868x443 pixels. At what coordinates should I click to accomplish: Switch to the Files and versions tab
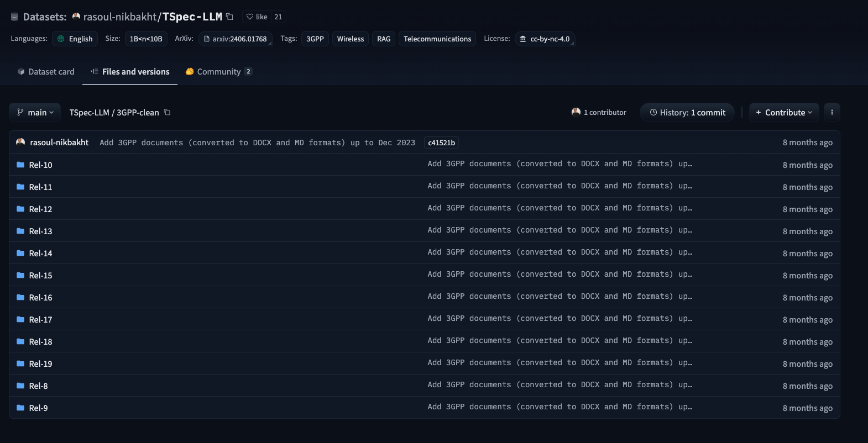[x=130, y=72]
